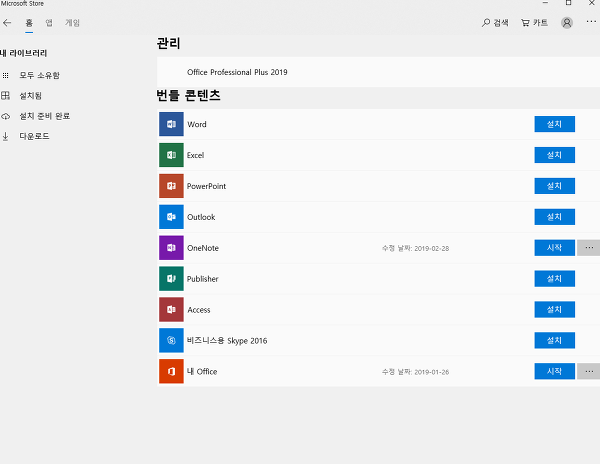Open the top-right more options menu
This screenshot has width=600, height=464.
[x=591, y=22]
